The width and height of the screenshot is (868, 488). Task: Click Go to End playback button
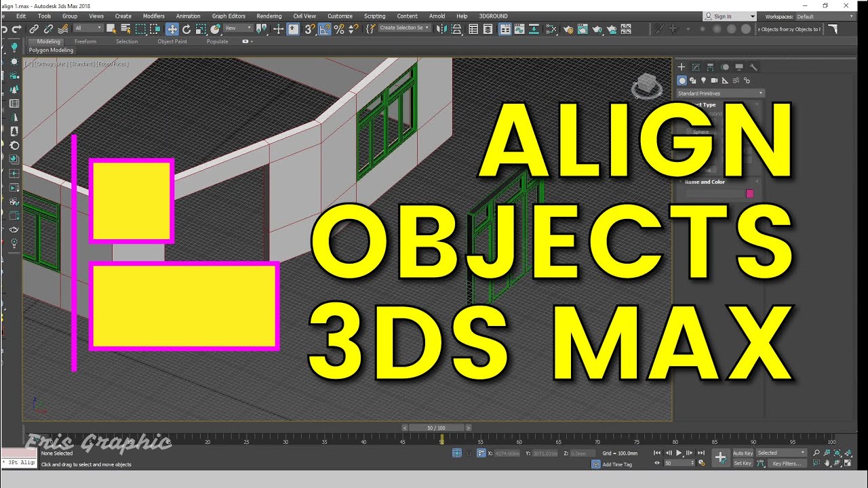click(x=701, y=453)
